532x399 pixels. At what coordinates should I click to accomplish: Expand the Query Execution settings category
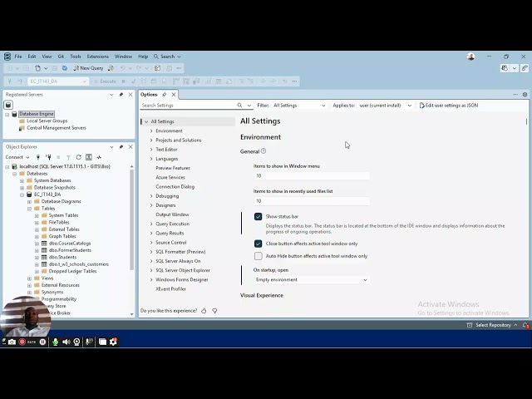(151, 224)
